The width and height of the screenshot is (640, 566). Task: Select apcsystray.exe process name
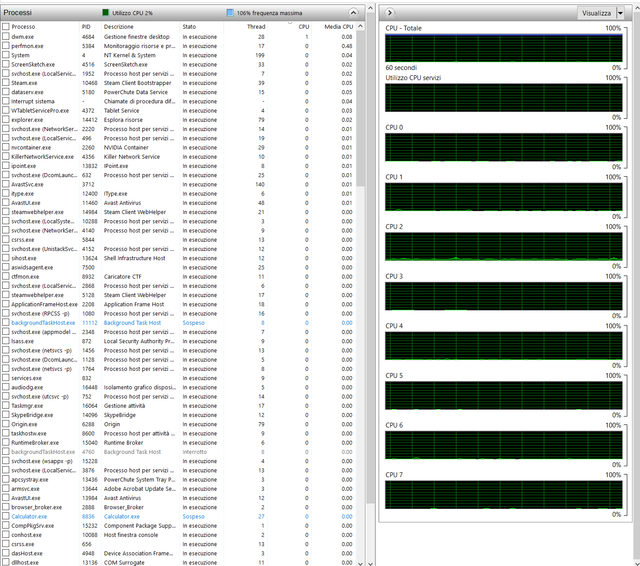[x=30, y=479]
